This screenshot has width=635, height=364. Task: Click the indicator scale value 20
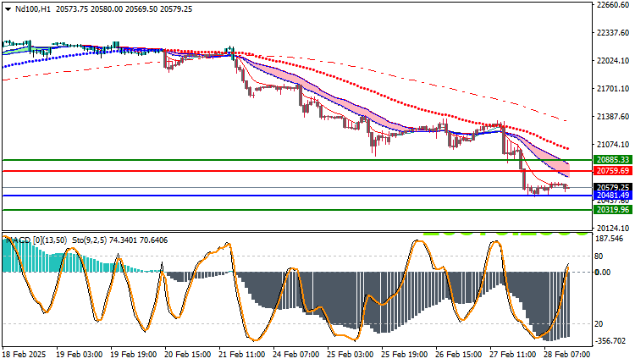click(599, 324)
